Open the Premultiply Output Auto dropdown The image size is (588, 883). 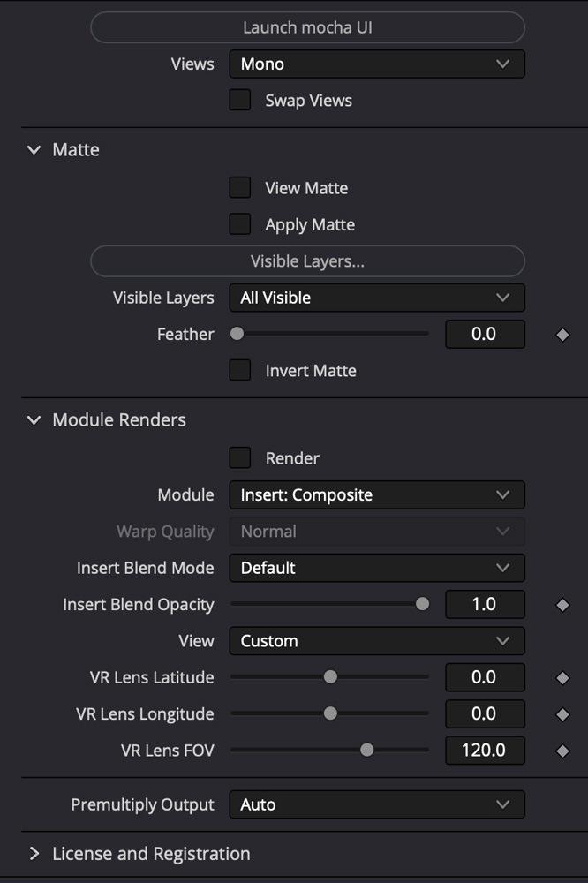click(x=376, y=804)
